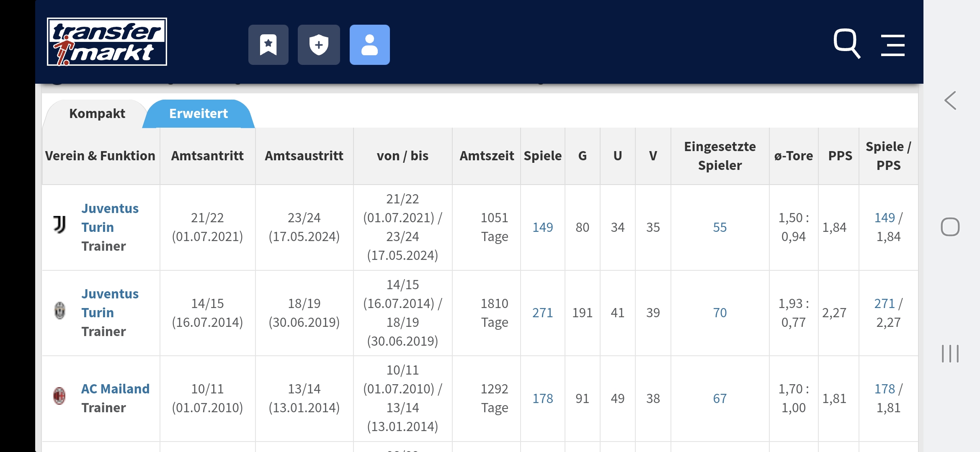Image resolution: width=980 pixels, height=452 pixels.
Task: Open the 70 Eingesetzte Spieler link
Action: [720, 313]
